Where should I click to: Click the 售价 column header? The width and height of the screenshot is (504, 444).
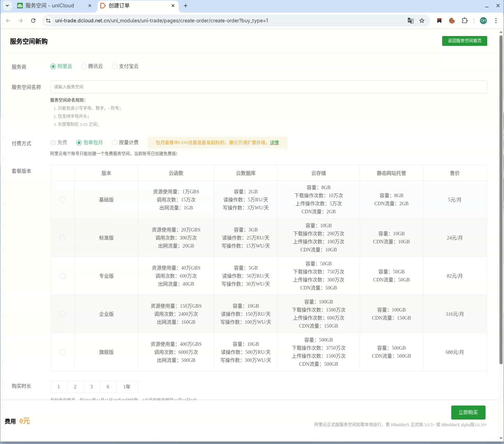pos(455,173)
